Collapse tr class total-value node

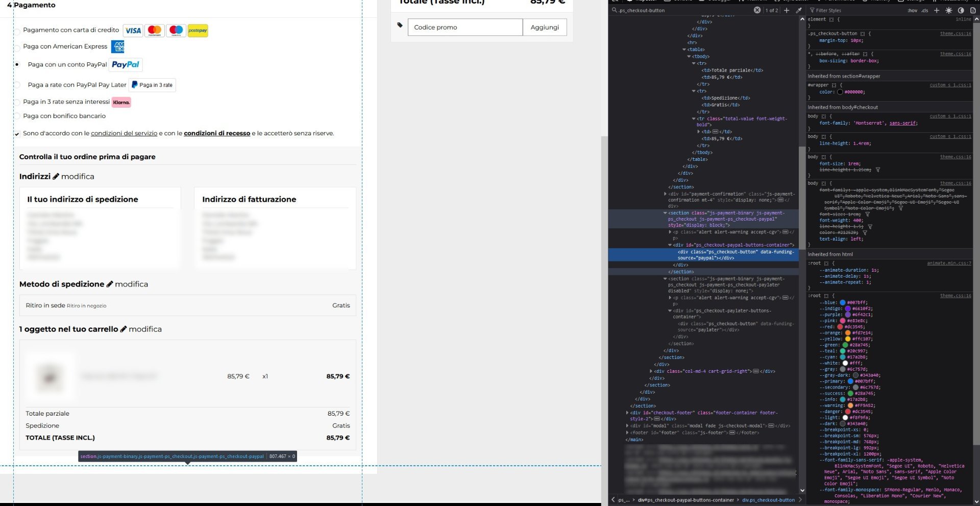point(694,118)
